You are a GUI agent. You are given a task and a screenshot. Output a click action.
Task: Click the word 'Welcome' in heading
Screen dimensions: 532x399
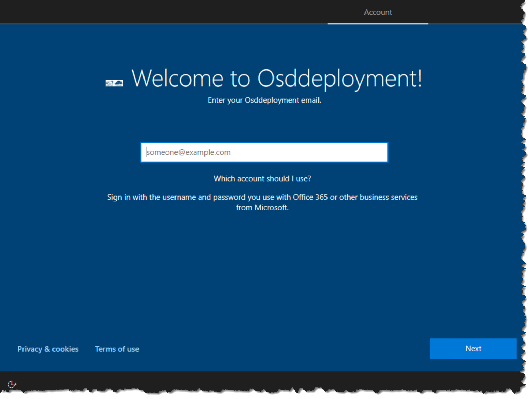coord(177,78)
